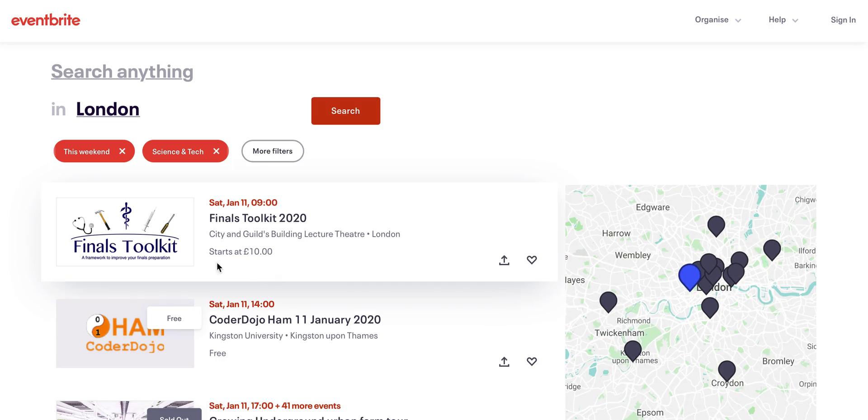Open the Finals Toolkit 2020 thumbnail
The width and height of the screenshot is (868, 420).
[125, 232]
